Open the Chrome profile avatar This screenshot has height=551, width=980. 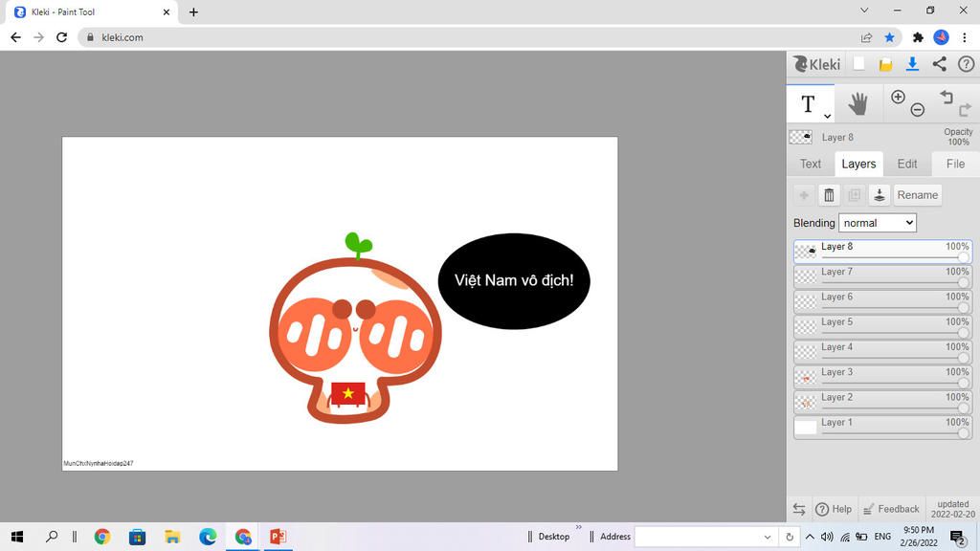[x=942, y=37]
